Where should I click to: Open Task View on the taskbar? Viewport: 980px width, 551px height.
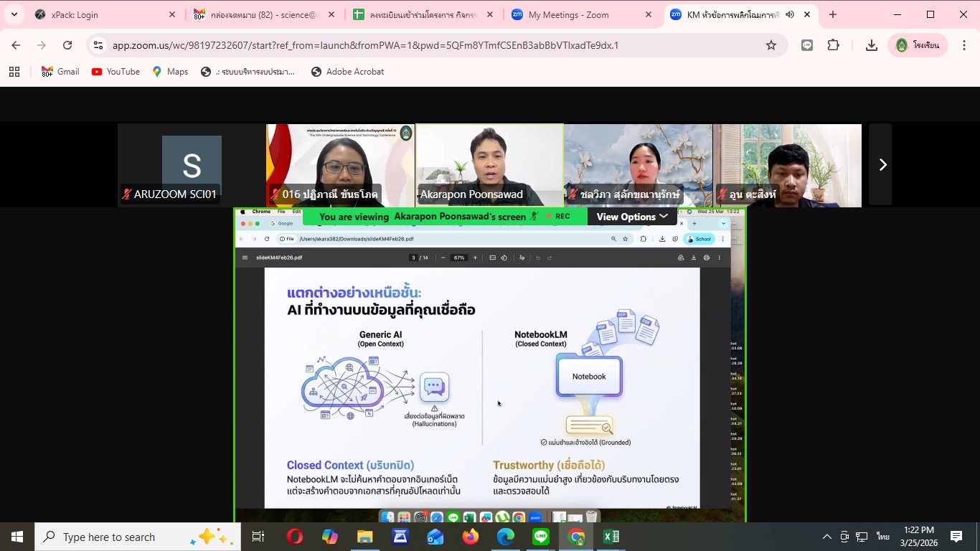click(x=258, y=537)
